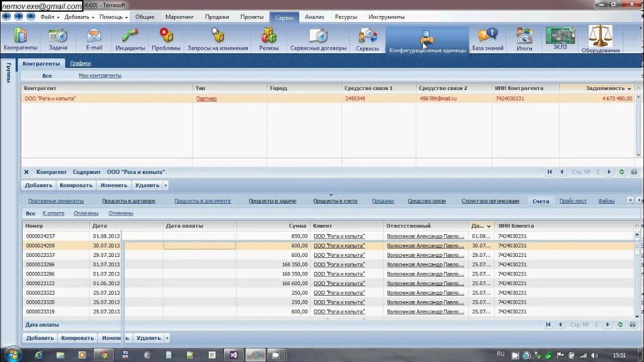Expand the detail tabs chevron above Продукты в счете
This screenshot has width=644, height=362.
(331, 195)
